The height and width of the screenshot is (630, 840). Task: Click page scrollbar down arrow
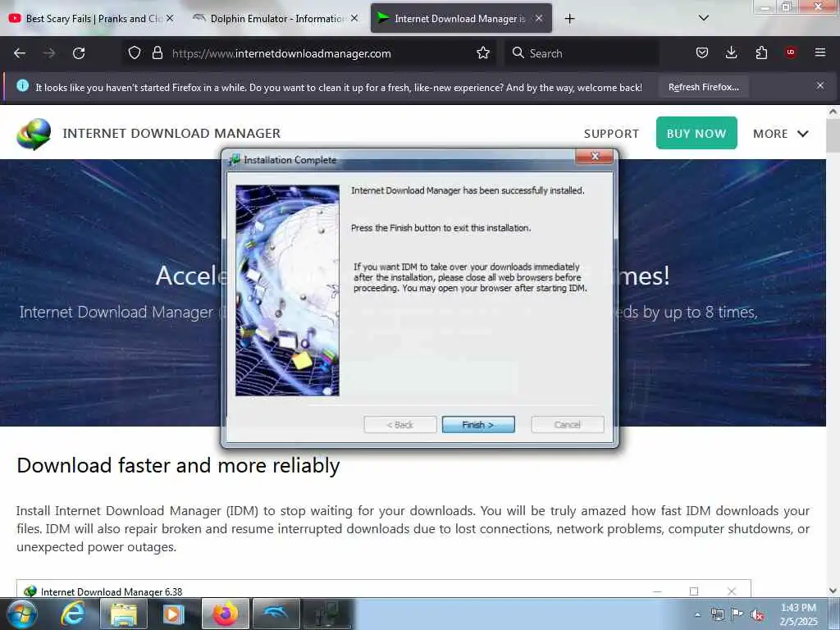833,591
